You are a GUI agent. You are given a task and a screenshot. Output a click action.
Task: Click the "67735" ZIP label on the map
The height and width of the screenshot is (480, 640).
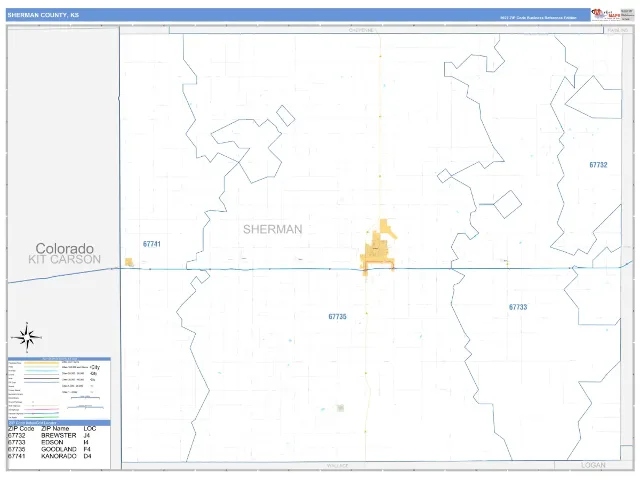(337, 316)
